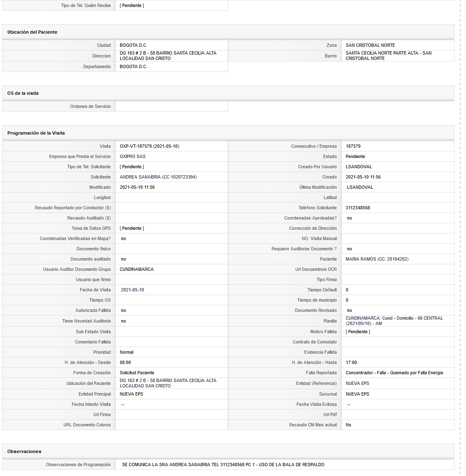Click the Zona SAN CRISTOBAL NORTE value
This screenshot has width=466, height=476.
coord(370,46)
